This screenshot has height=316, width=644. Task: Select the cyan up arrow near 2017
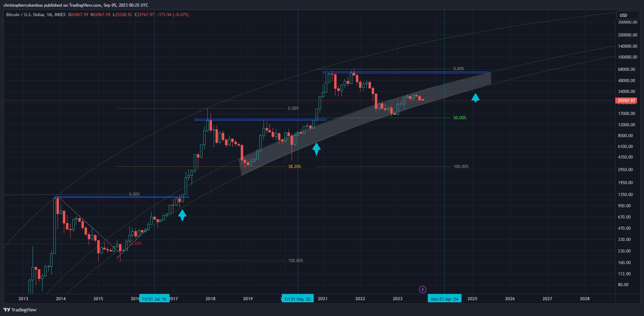[x=182, y=215]
